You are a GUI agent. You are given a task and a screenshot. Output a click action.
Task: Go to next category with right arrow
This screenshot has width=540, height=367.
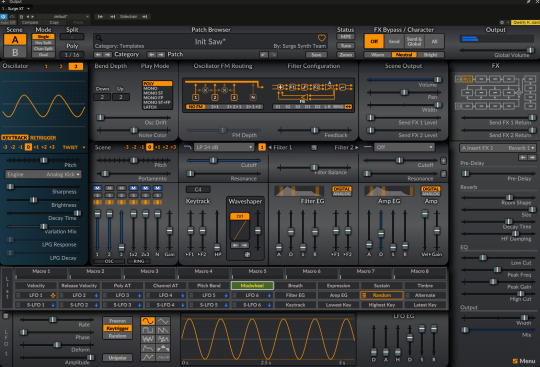[107, 54]
